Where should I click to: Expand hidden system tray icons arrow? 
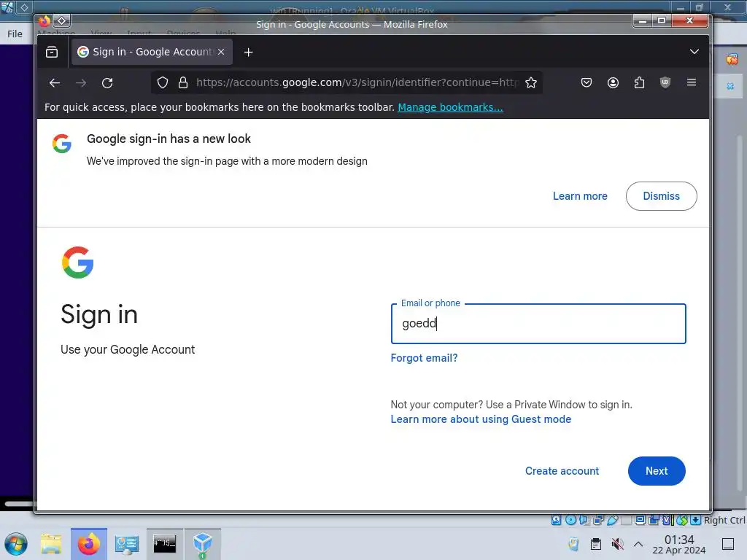tap(638, 544)
